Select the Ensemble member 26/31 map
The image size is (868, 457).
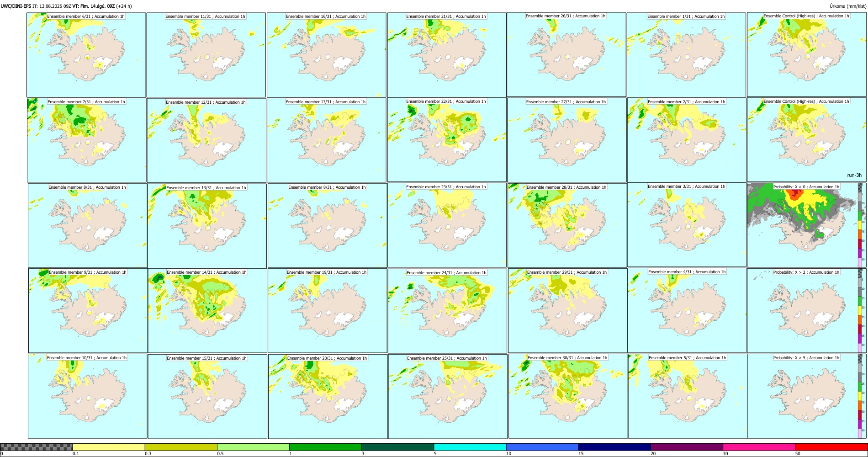(x=566, y=54)
